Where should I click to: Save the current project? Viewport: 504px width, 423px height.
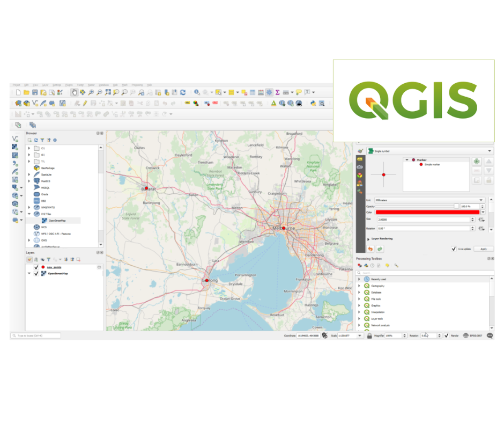click(x=35, y=93)
